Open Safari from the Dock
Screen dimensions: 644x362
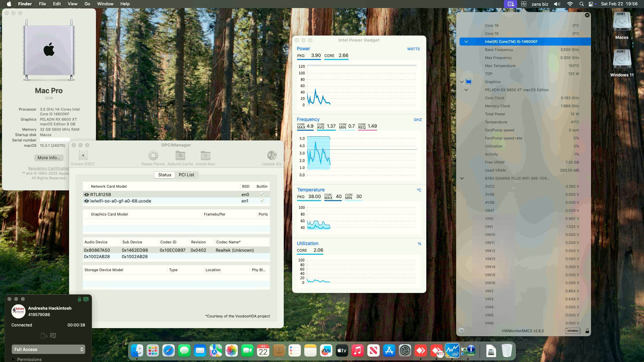[x=168, y=351]
